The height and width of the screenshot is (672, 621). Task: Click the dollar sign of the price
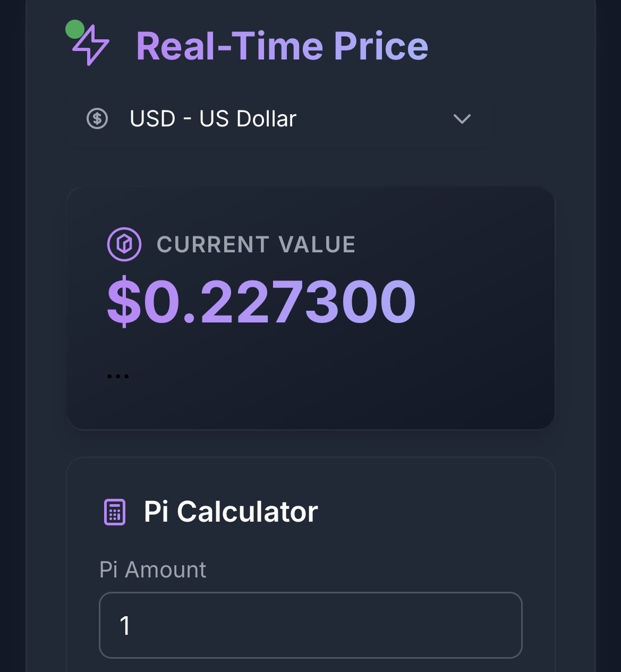[124, 301]
